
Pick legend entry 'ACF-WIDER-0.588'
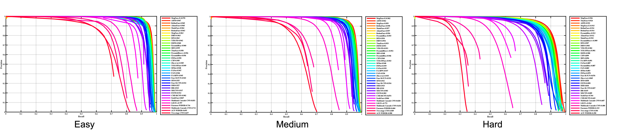click(384, 113)
